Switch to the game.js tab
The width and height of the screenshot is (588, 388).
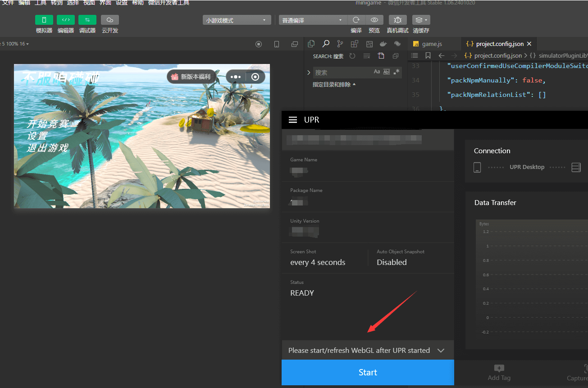pos(432,44)
